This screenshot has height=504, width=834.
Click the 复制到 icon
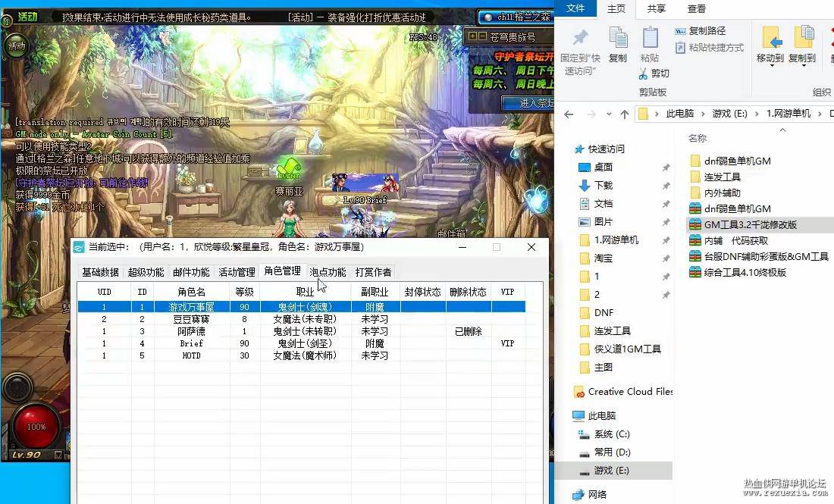[x=803, y=39]
